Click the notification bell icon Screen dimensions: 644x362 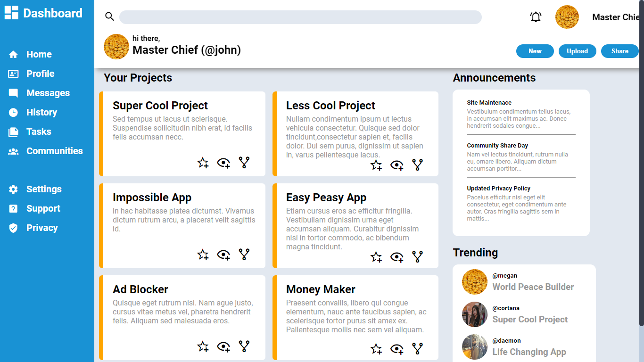point(536,17)
